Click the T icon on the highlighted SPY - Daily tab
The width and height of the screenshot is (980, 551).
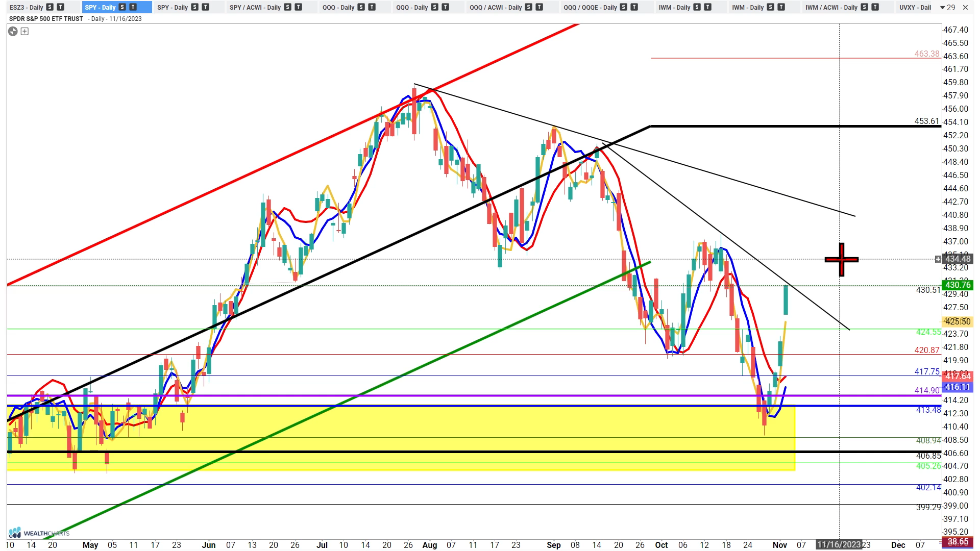coord(133,7)
